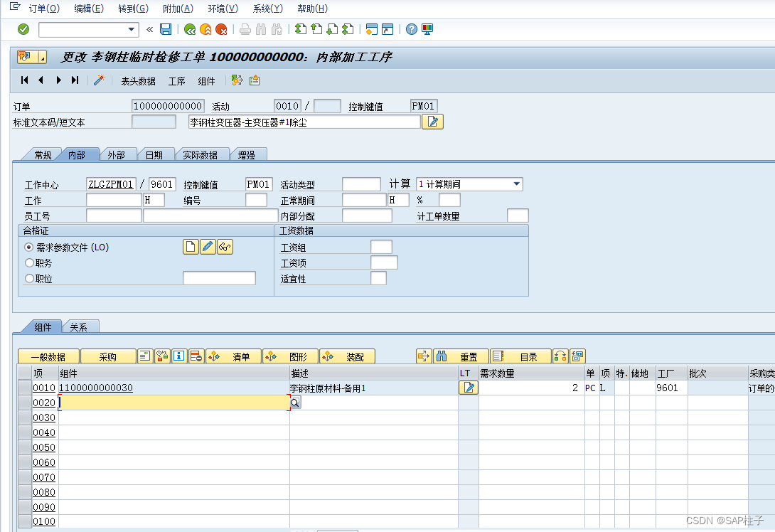Click the 表头数据 button
Screen dimensions: 775x532
click(x=139, y=81)
